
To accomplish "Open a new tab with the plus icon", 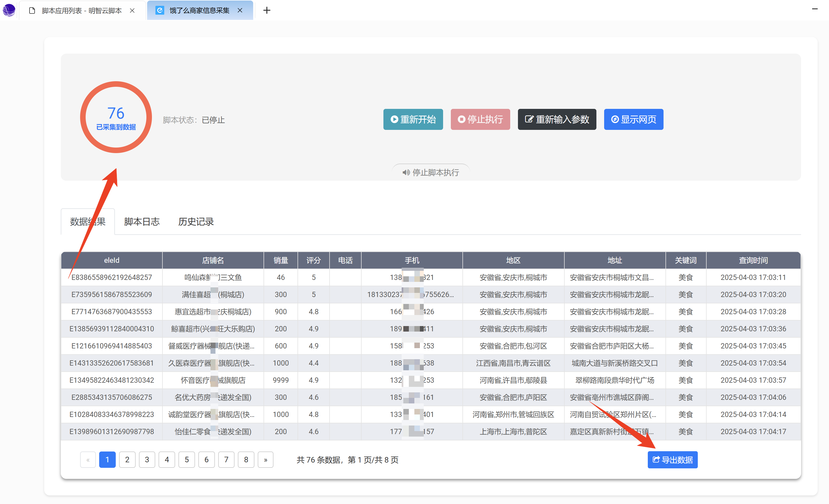I will click(267, 11).
